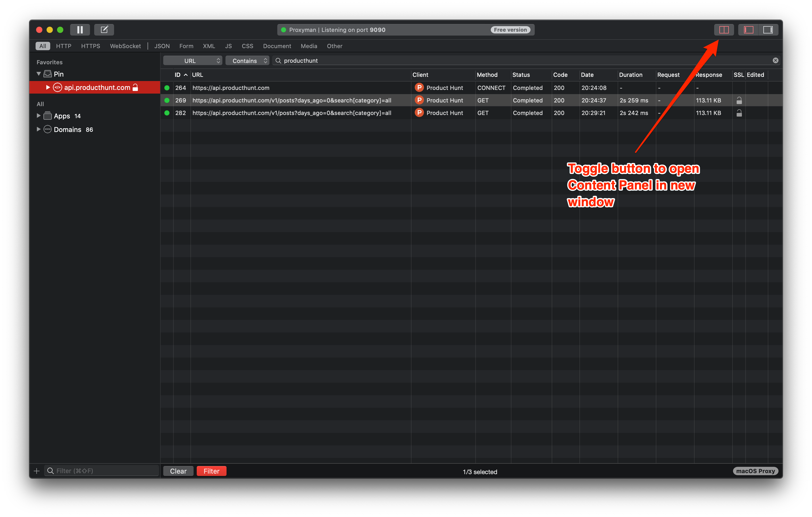
Task: Click the SSL lock icon in row 269
Action: 739,100
